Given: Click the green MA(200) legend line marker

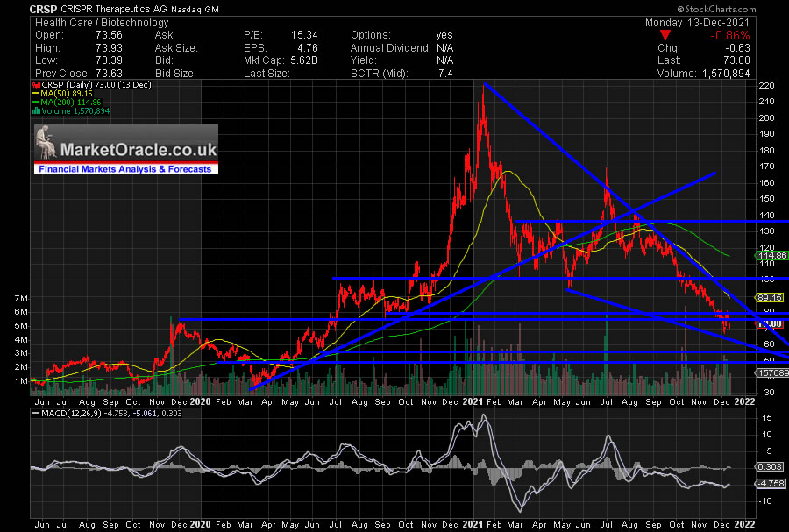Looking at the screenshot, I should (x=34, y=100).
